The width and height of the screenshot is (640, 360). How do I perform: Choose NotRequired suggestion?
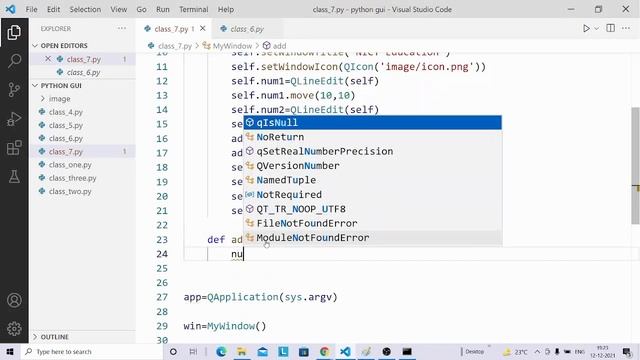point(373,194)
